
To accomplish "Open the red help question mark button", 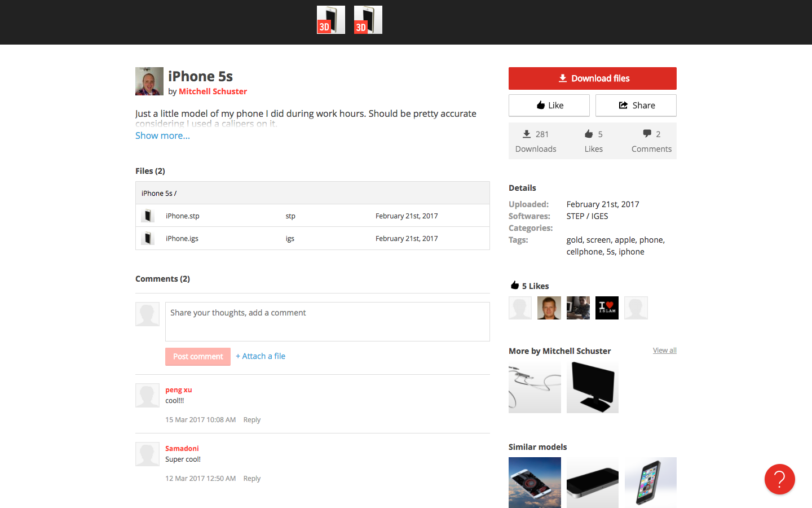I will click(780, 479).
